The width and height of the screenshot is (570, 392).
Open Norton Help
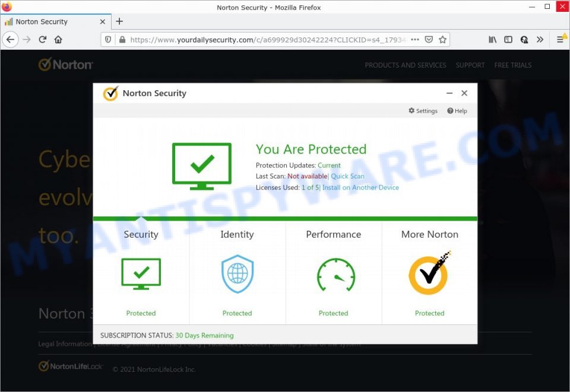click(457, 111)
